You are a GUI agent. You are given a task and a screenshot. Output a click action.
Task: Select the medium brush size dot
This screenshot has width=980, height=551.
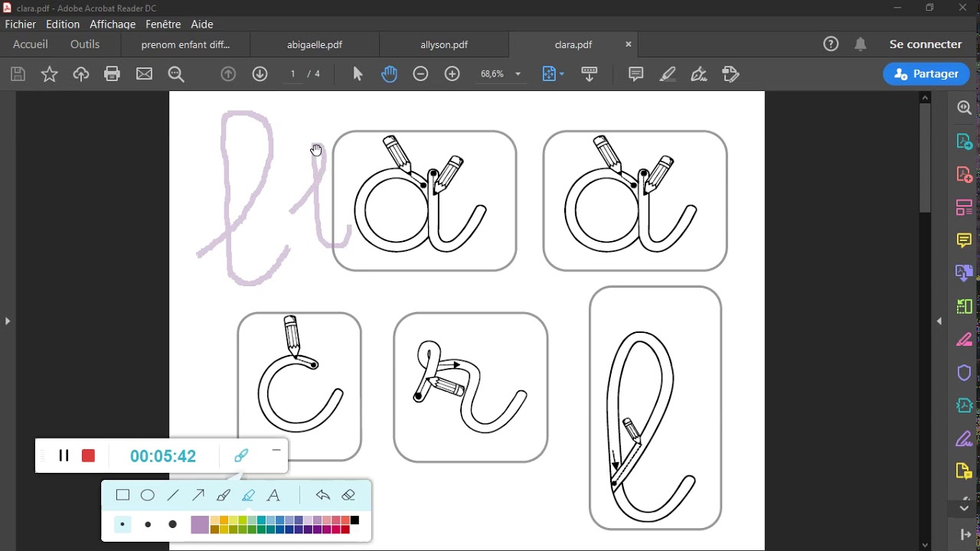click(148, 525)
